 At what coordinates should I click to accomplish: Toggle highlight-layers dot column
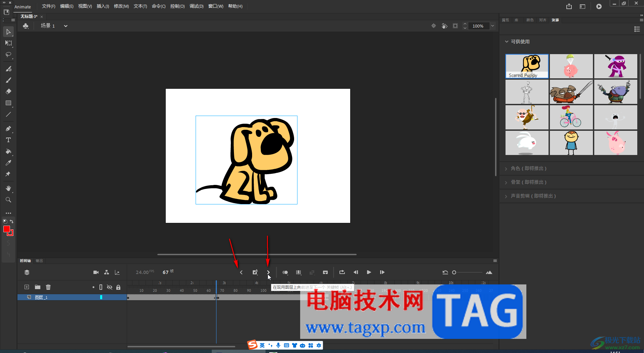(93, 287)
